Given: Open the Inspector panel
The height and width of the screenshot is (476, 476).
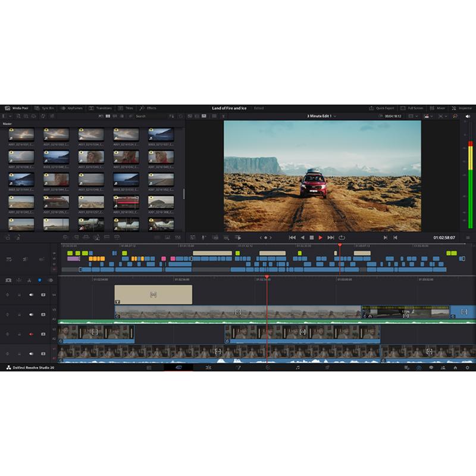Looking at the screenshot, I should (462, 108).
